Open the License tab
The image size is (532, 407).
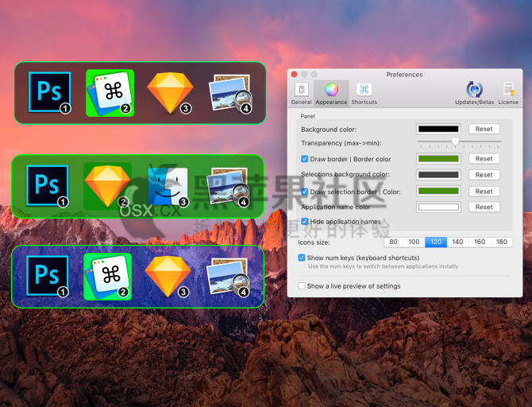(508, 94)
